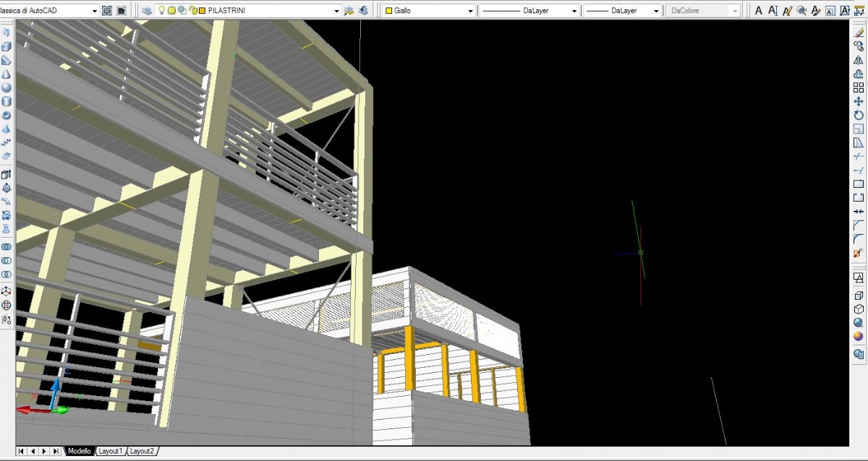
Task: Go to the previous layout tab arrow
Action: [x=32, y=451]
